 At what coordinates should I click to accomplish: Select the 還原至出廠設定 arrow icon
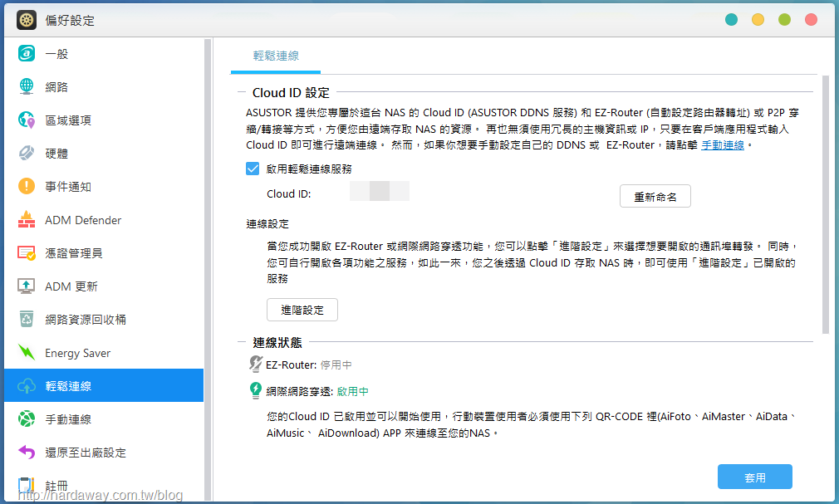point(27,452)
